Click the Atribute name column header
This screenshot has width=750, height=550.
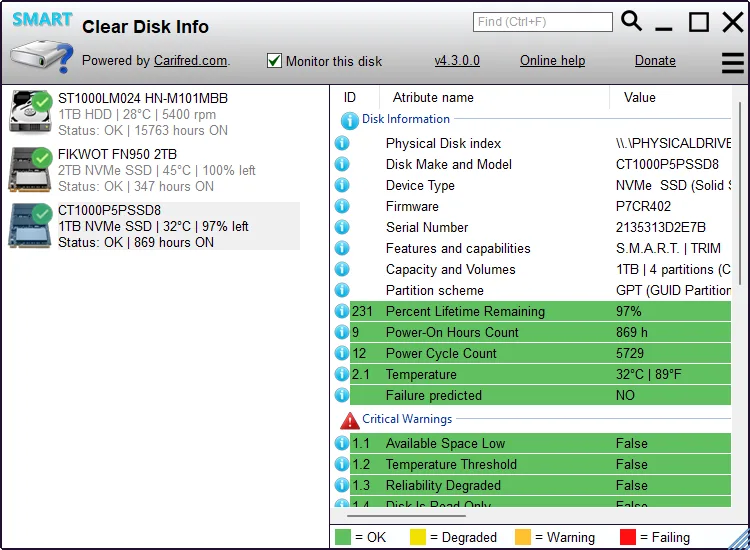433,98
